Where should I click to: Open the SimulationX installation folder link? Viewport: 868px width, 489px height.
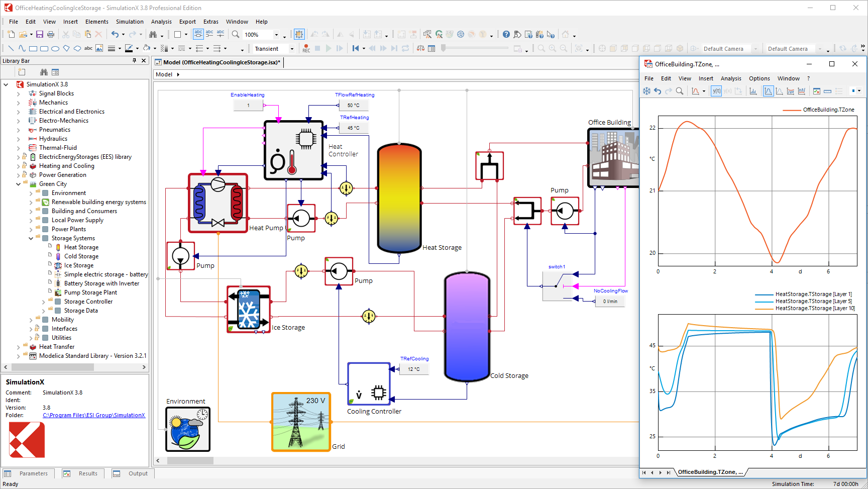(x=93, y=415)
